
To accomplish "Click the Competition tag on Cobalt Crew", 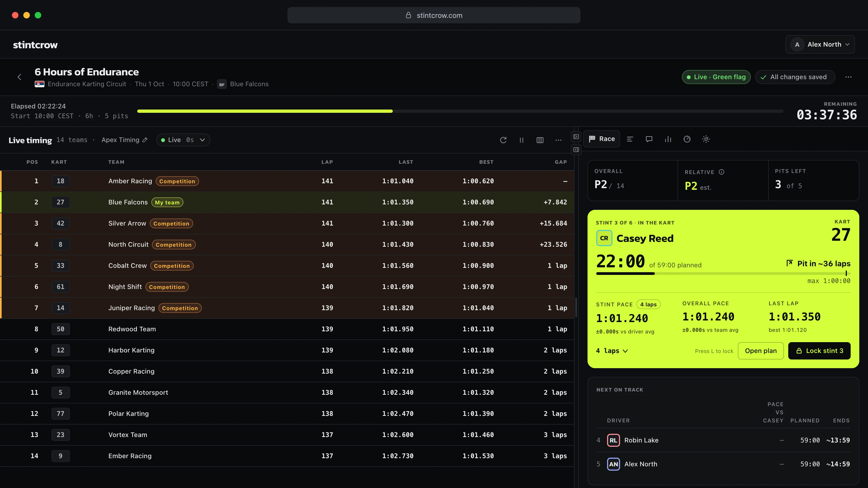I will coord(172,266).
